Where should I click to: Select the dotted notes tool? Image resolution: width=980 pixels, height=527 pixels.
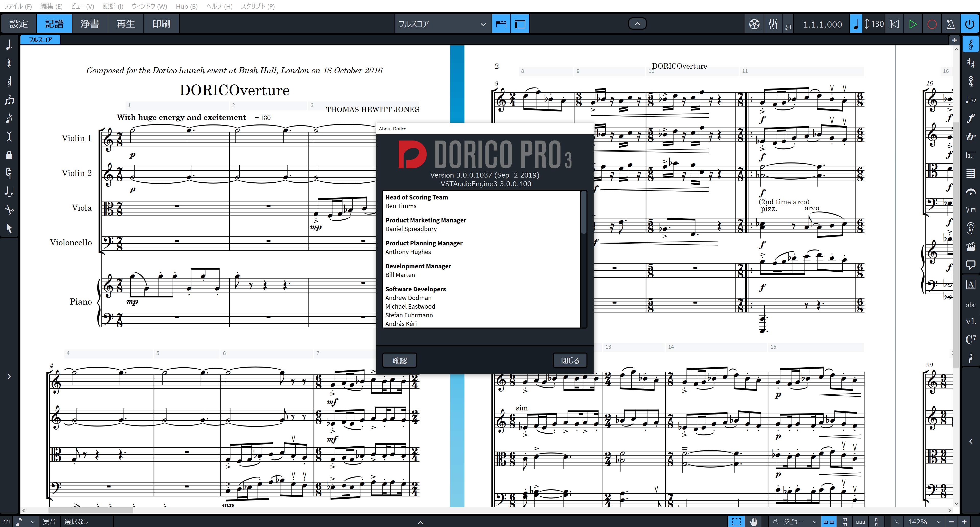pos(9,45)
